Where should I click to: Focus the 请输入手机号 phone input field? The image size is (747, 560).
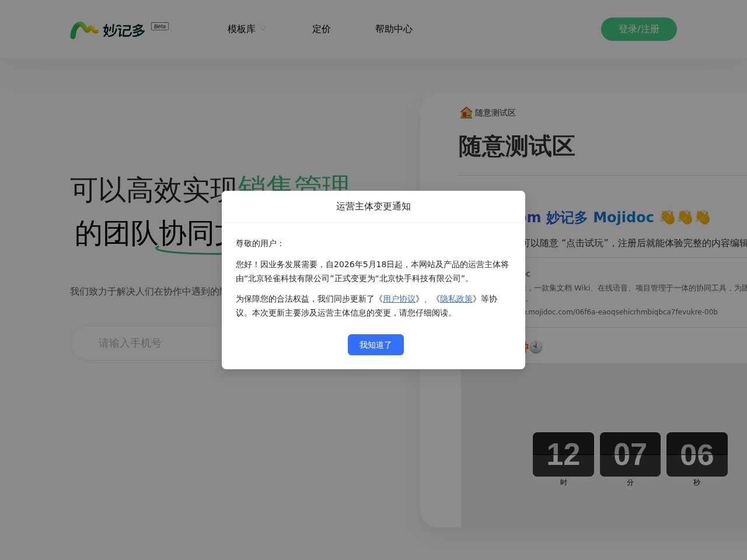(x=146, y=343)
